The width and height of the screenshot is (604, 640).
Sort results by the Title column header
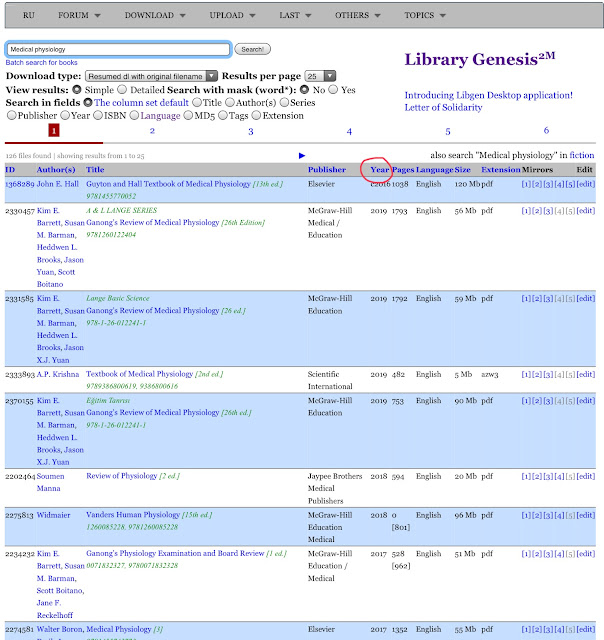pyautogui.click(x=95, y=169)
